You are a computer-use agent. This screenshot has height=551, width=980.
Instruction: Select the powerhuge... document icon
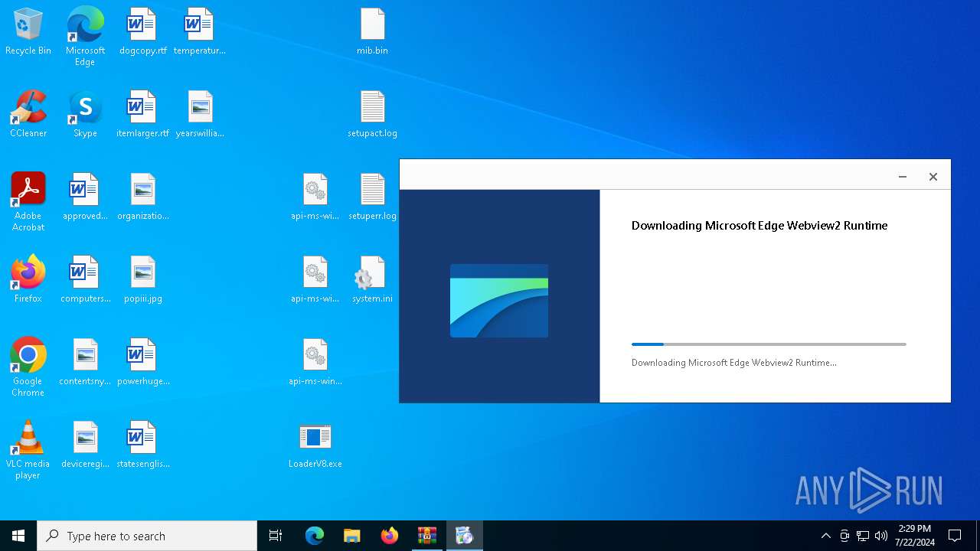click(142, 362)
